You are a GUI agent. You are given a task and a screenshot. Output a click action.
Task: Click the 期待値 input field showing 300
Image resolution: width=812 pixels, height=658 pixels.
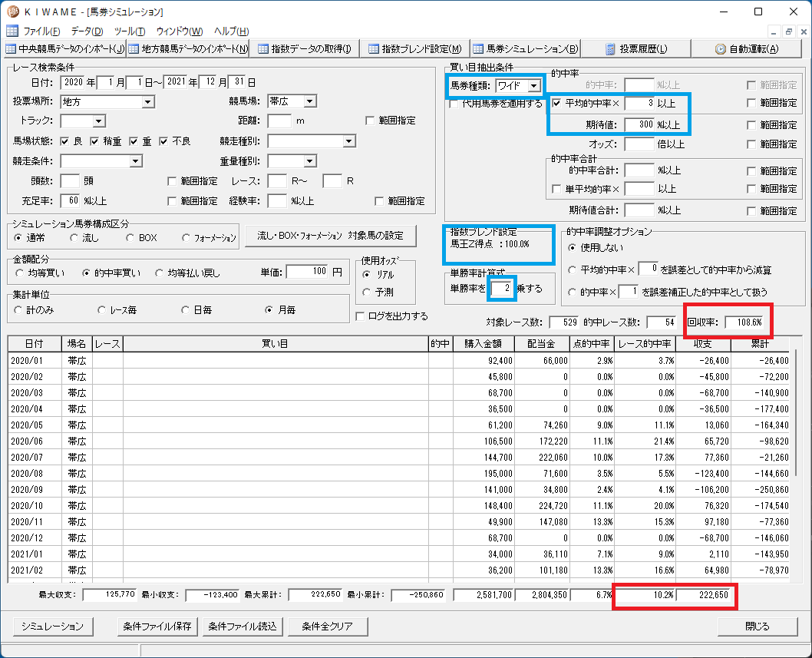click(x=639, y=125)
